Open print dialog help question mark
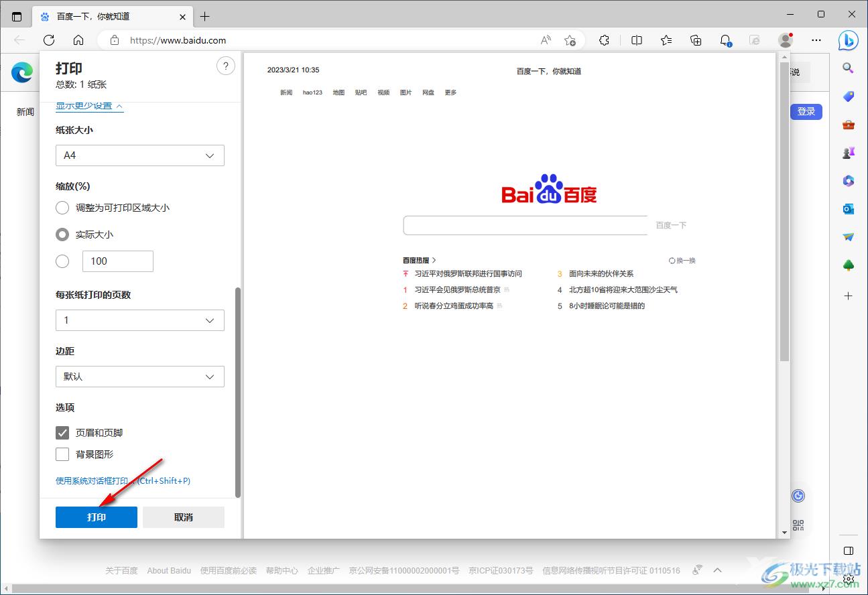 pos(226,66)
